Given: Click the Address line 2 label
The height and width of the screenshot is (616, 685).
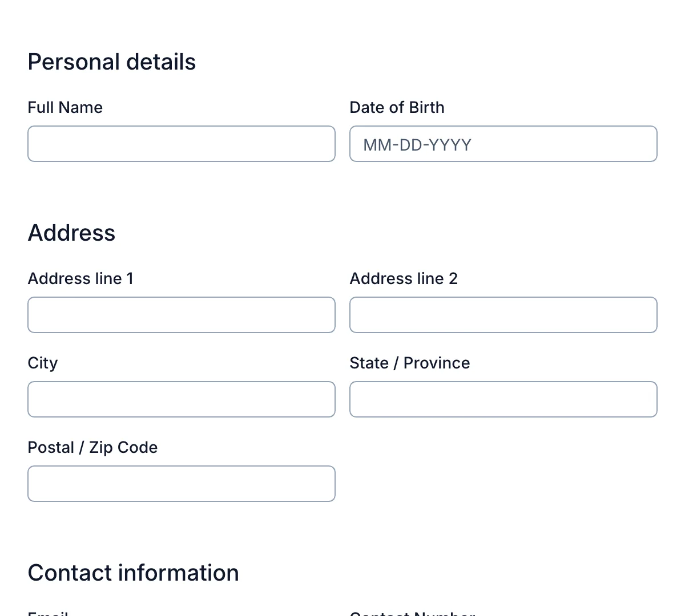Looking at the screenshot, I should tap(404, 278).
